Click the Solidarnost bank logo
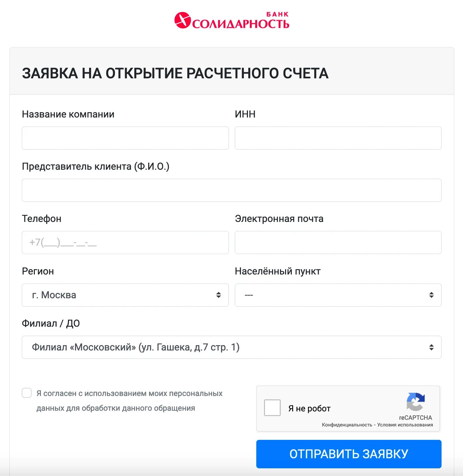Screen dimensions: 463x476 click(x=231, y=20)
